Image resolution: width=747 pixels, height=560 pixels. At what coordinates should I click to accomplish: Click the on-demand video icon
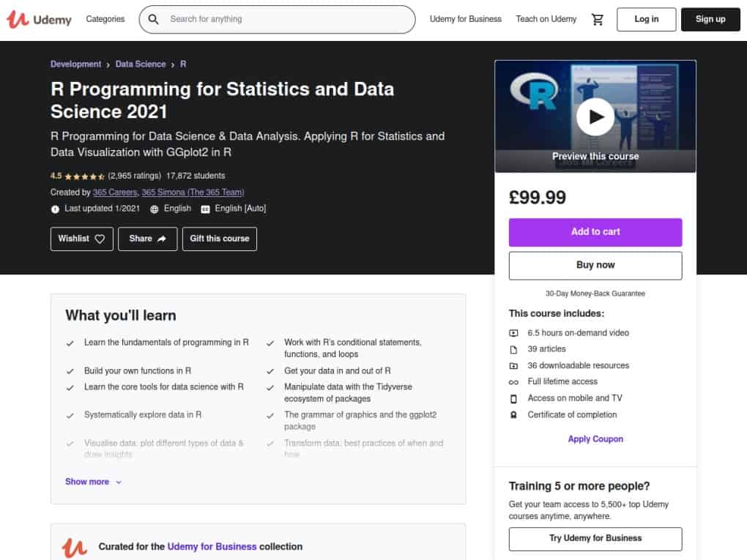point(513,333)
